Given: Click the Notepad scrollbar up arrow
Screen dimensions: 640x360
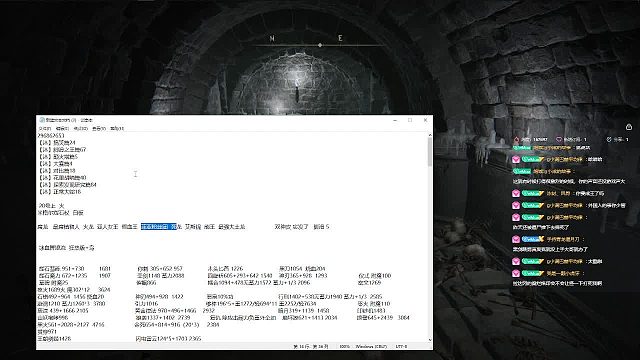Looking at the screenshot, I should pyautogui.click(x=430, y=135).
